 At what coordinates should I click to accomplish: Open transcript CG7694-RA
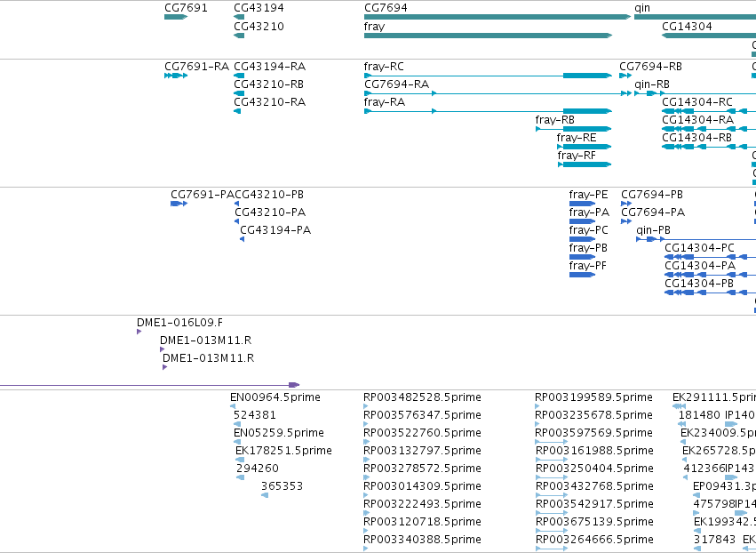point(397,84)
